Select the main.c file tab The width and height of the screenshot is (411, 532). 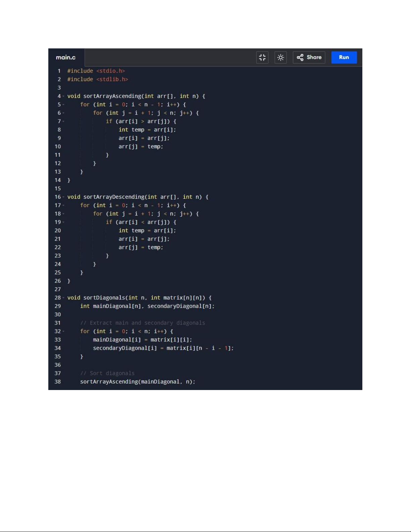(x=66, y=57)
